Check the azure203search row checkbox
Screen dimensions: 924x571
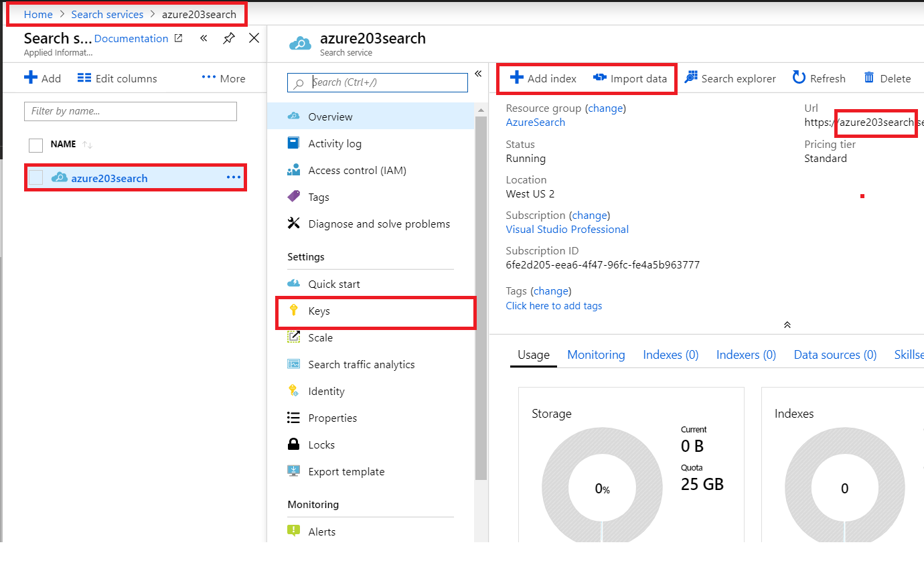point(35,177)
